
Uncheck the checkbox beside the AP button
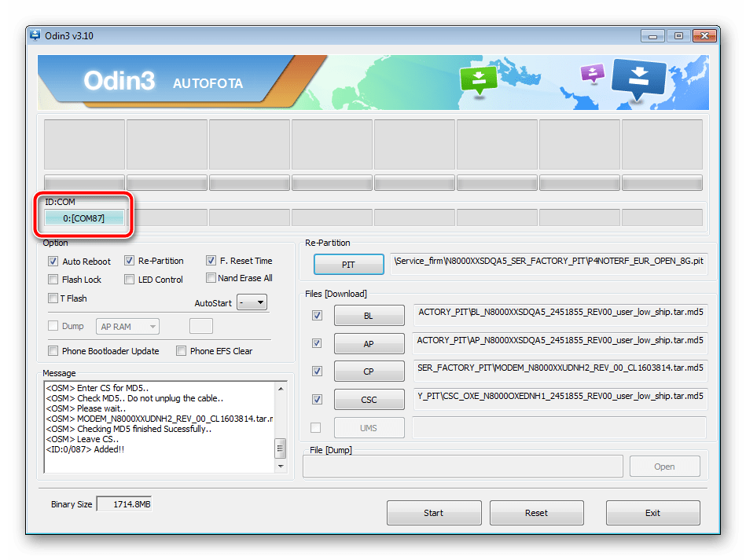point(317,343)
